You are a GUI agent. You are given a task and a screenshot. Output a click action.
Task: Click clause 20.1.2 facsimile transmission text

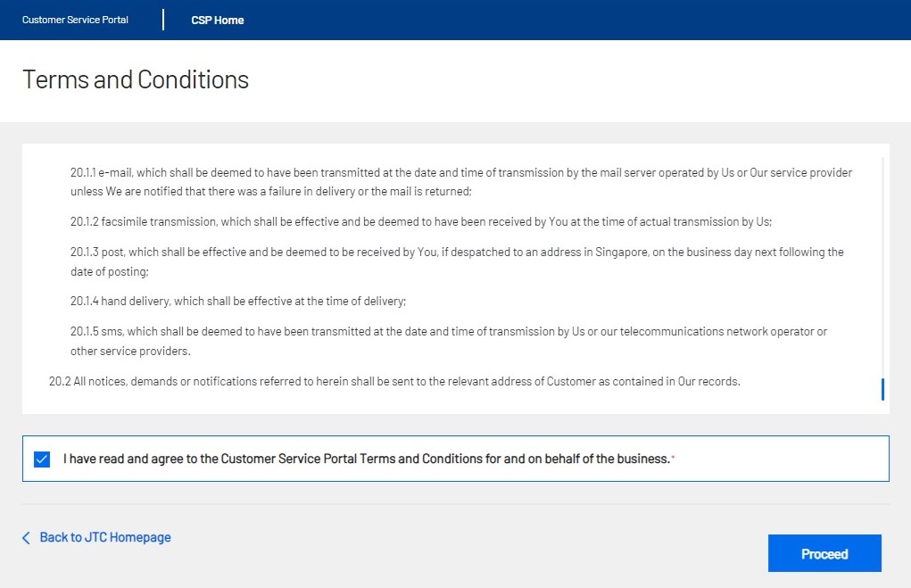(421, 222)
